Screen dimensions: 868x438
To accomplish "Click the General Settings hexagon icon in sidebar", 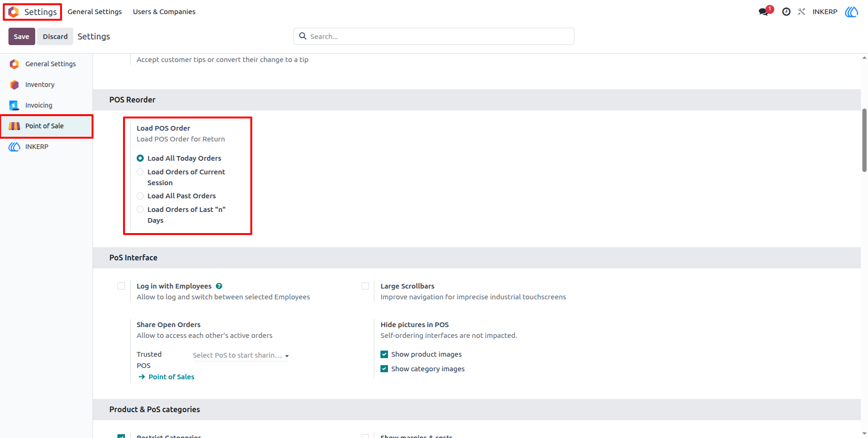I will tap(15, 64).
